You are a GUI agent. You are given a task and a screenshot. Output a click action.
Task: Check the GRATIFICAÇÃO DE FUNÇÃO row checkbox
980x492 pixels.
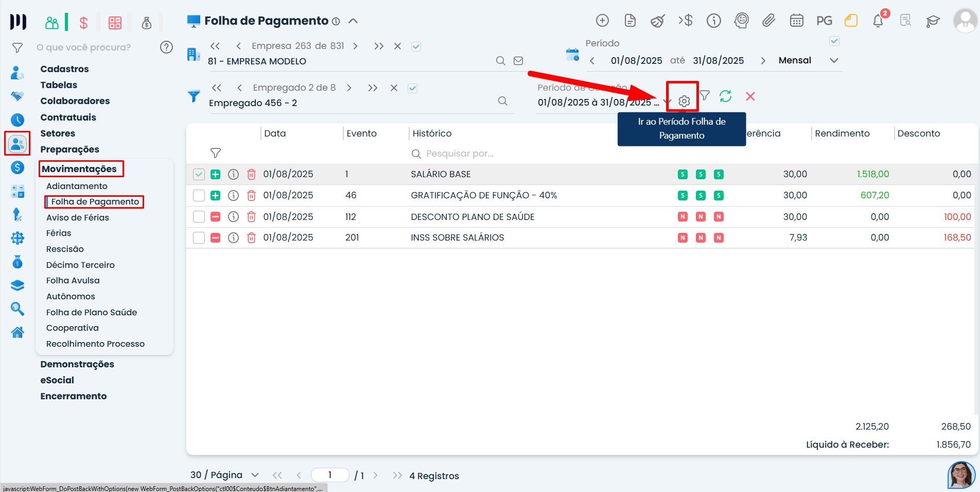tap(199, 195)
